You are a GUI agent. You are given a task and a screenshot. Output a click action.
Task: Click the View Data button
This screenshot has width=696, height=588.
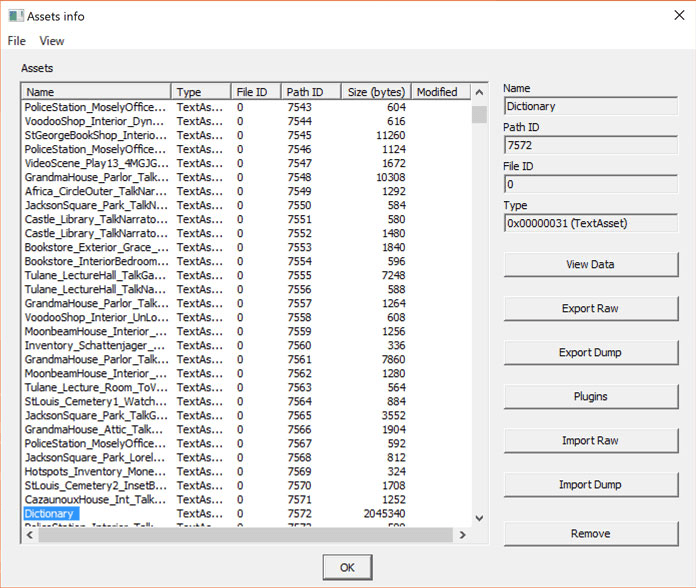590,265
